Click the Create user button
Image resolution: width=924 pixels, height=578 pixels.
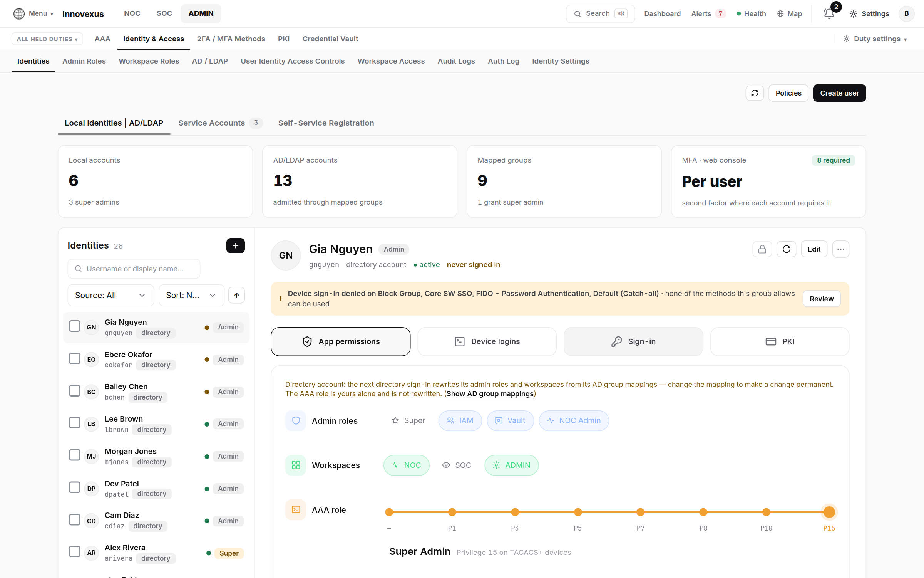pyautogui.click(x=839, y=93)
